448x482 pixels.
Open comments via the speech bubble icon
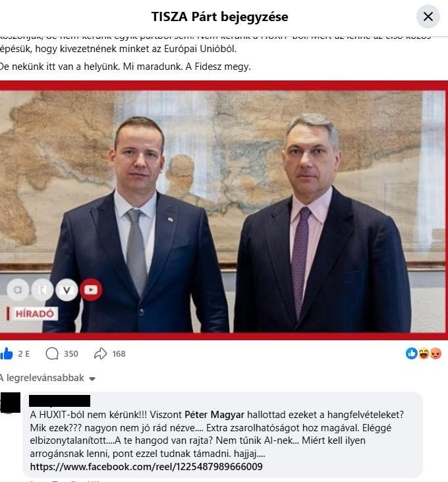click(52, 354)
